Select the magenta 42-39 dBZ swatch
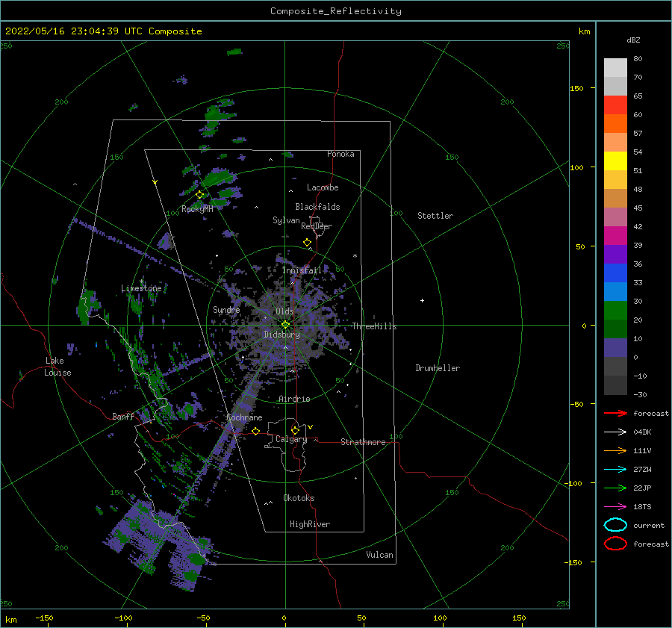This screenshot has height=628, width=672. (x=615, y=235)
